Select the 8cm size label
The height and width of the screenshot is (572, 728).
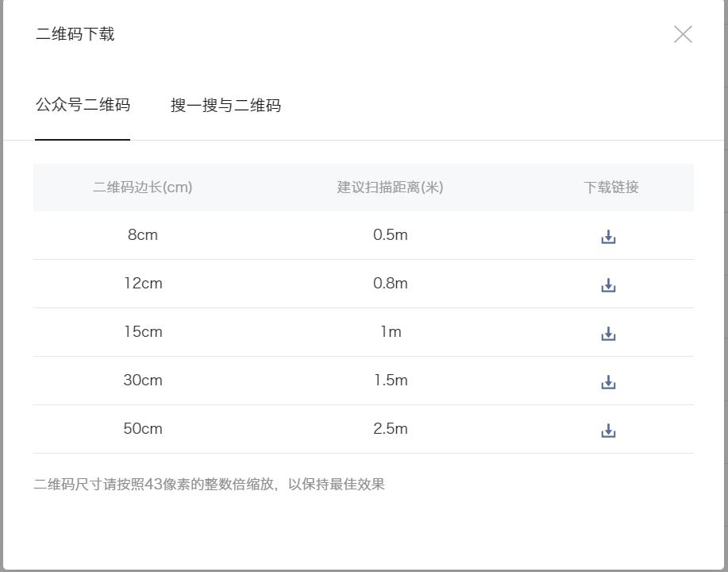click(x=143, y=235)
